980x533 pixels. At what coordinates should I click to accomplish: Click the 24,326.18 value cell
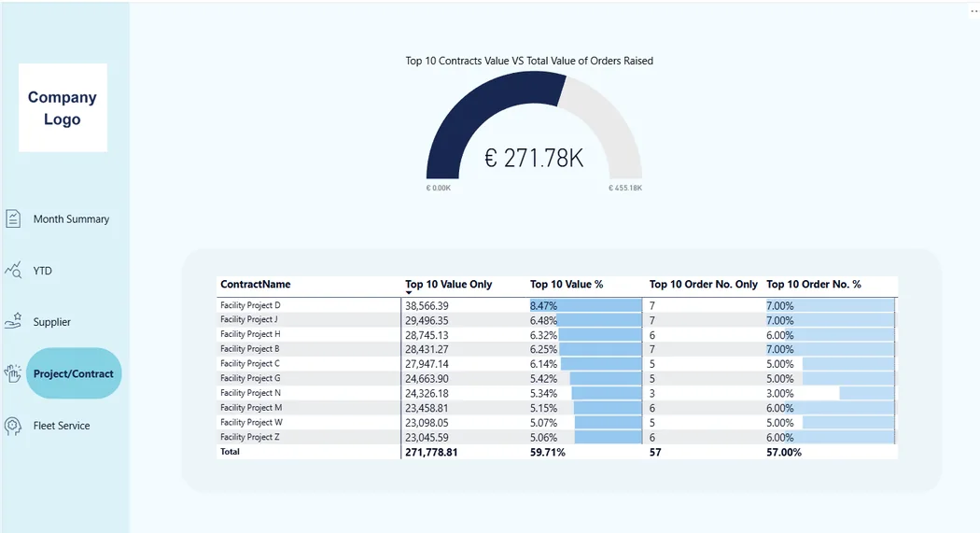427,394
